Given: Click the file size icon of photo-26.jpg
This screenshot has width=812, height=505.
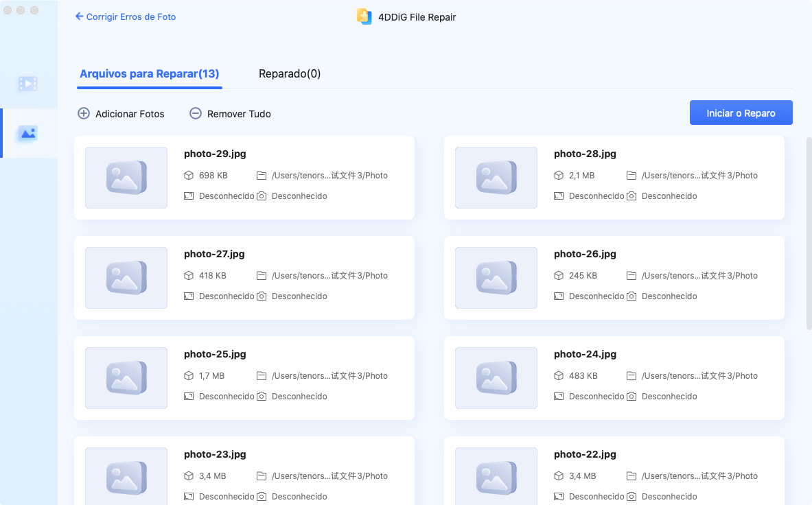Looking at the screenshot, I should [x=558, y=276].
